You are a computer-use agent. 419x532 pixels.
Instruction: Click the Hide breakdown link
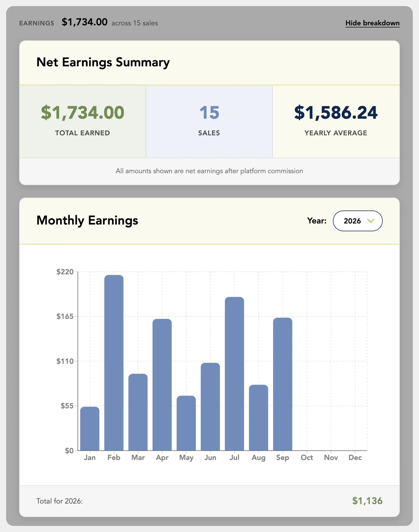coord(373,23)
